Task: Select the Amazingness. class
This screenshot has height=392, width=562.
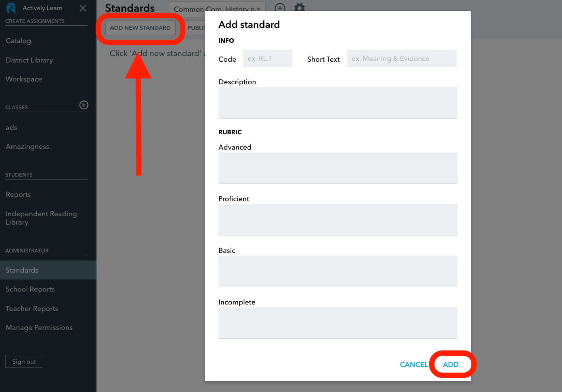Action: pos(28,146)
